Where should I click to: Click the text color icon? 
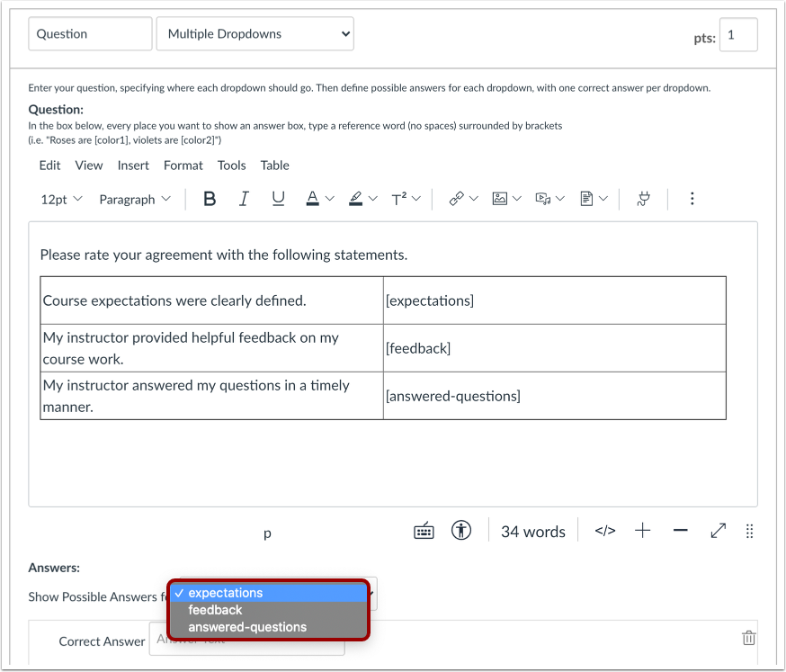coord(312,199)
